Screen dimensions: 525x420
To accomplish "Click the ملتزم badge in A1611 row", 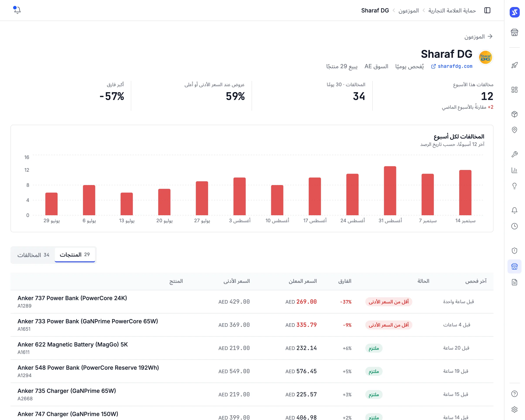I will pos(374,348).
